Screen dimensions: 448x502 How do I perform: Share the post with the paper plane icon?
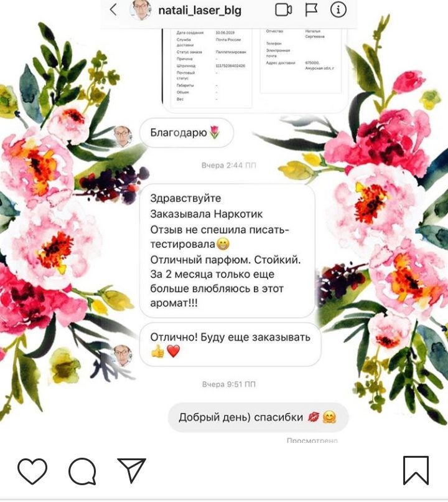click(x=131, y=470)
